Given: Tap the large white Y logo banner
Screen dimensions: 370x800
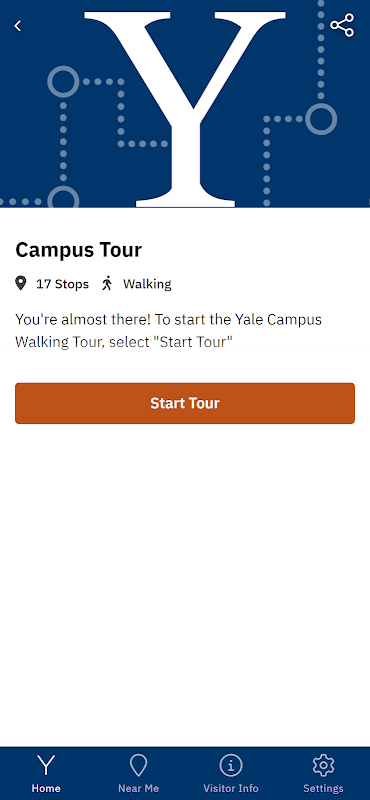Looking at the screenshot, I should point(185,104).
